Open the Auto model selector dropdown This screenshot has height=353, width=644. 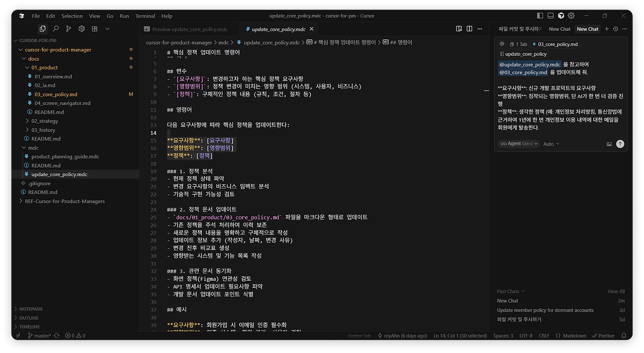(551, 144)
